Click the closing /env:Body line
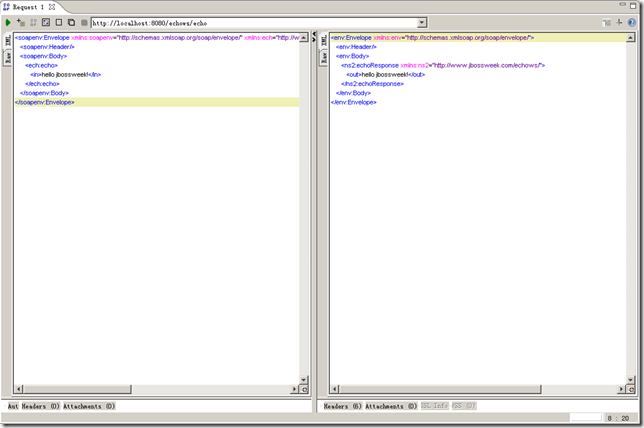This screenshot has height=428, width=644. tap(353, 93)
